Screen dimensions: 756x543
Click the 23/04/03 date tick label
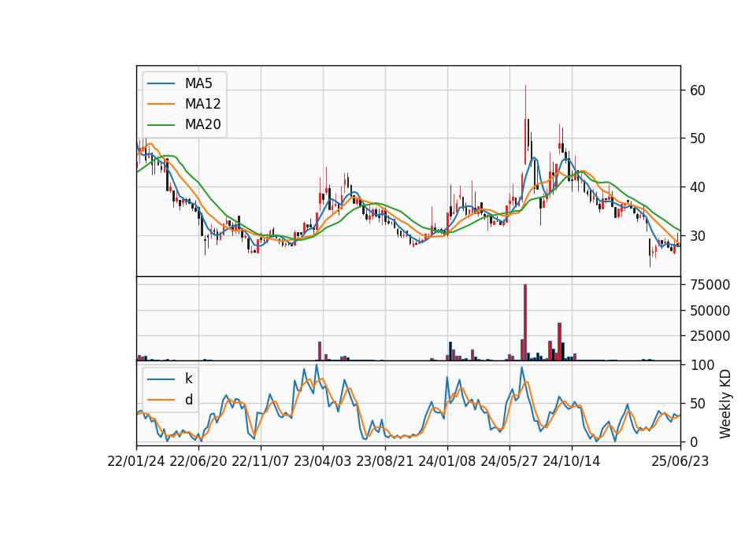(x=323, y=461)
